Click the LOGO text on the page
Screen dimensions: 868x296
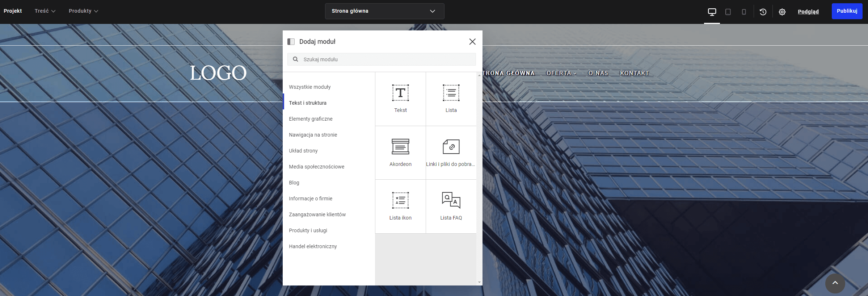[218, 73]
